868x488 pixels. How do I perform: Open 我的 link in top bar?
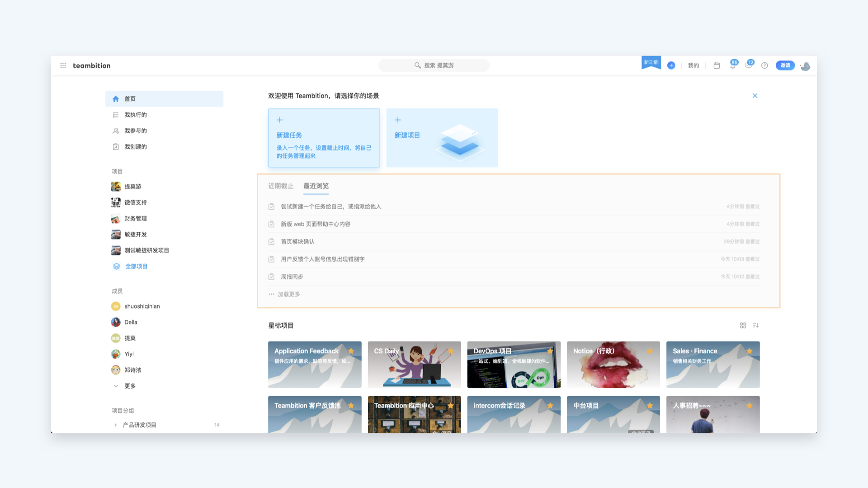point(693,66)
